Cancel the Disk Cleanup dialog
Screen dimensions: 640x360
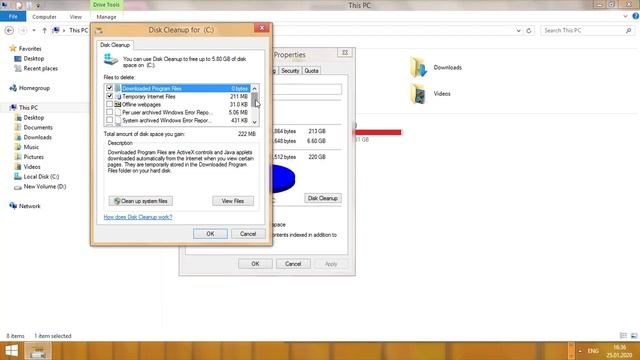click(248, 234)
